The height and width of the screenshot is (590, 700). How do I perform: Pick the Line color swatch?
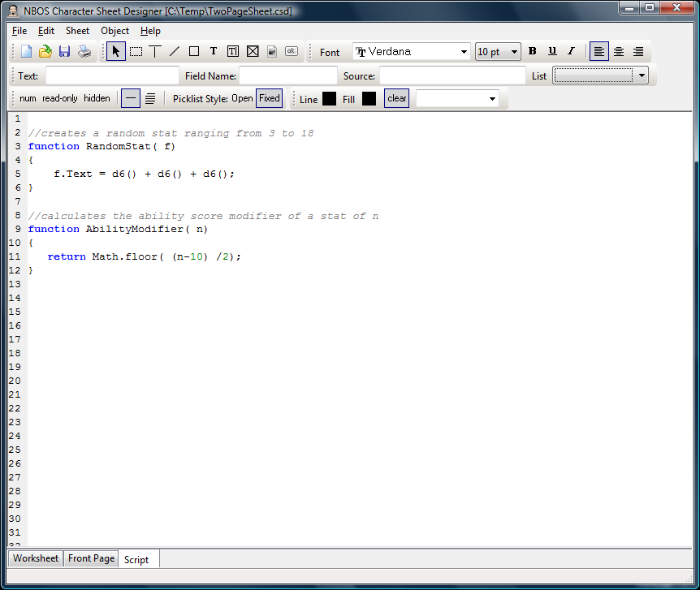click(329, 99)
